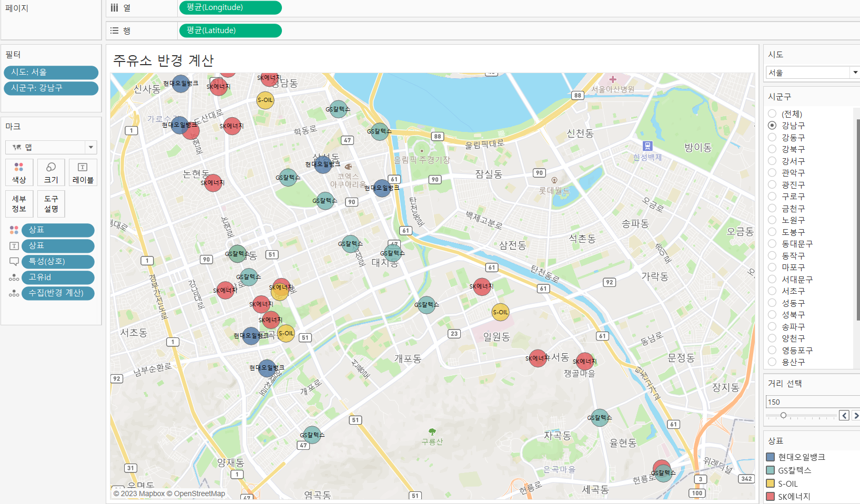Click the S-OIL legend color swatch

pyautogui.click(x=771, y=484)
